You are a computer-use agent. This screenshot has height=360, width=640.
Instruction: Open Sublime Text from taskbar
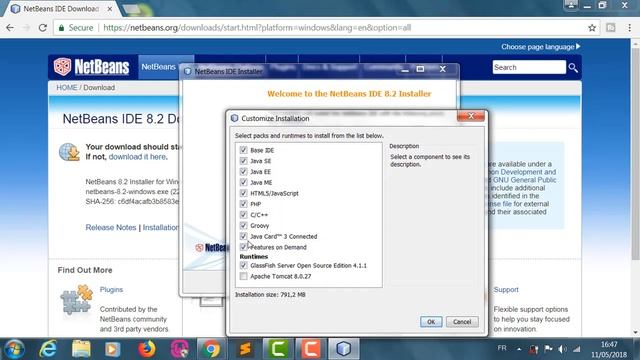click(245, 349)
